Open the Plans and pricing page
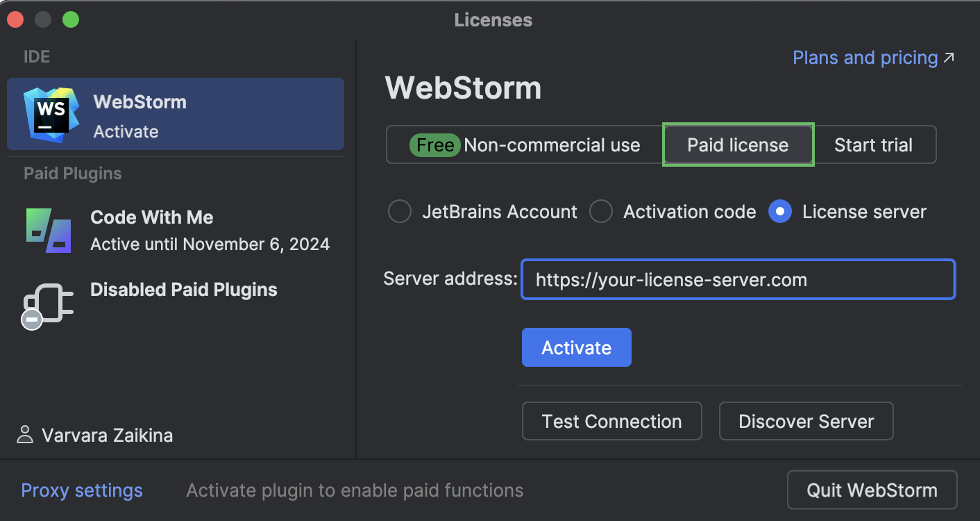The height and width of the screenshot is (521, 980). coord(865,58)
